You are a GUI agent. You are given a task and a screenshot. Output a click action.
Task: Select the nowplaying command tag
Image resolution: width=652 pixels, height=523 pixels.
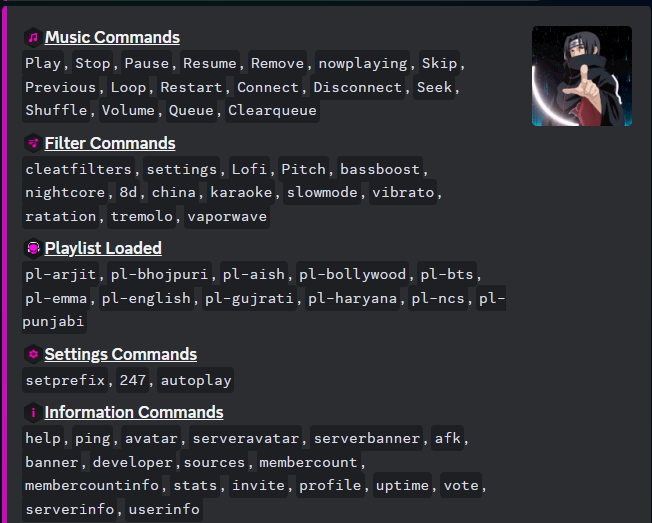tap(361, 63)
